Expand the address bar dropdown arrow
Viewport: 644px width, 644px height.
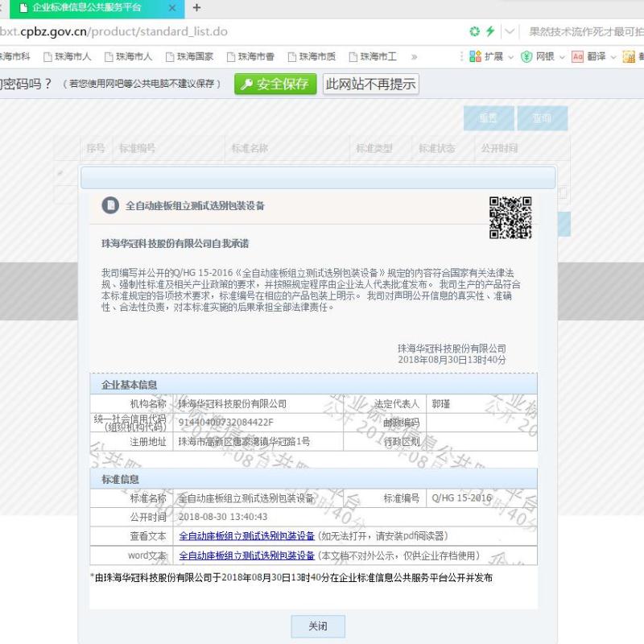click(x=510, y=31)
